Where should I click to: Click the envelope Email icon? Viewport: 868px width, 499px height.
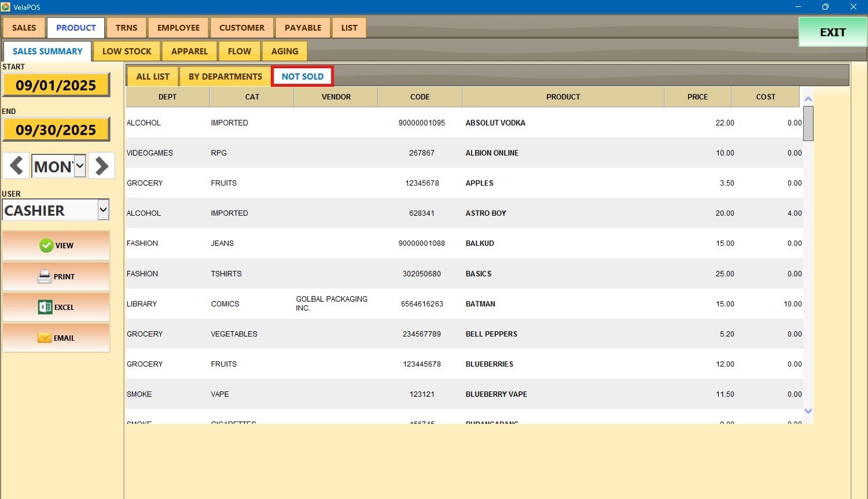pyautogui.click(x=45, y=338)
